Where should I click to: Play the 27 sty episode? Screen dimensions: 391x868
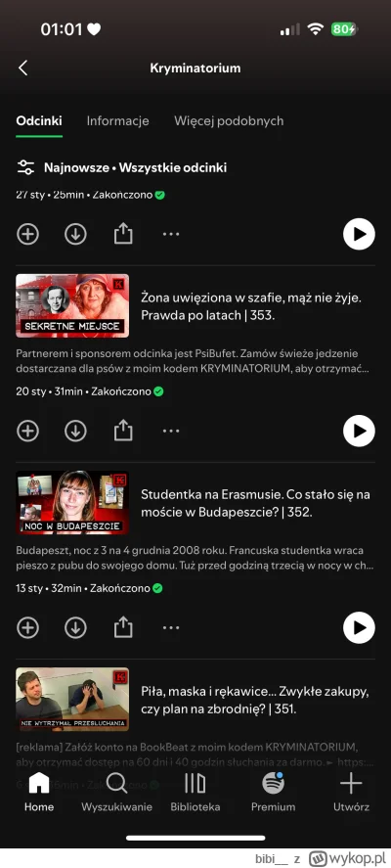coord(359,234)
